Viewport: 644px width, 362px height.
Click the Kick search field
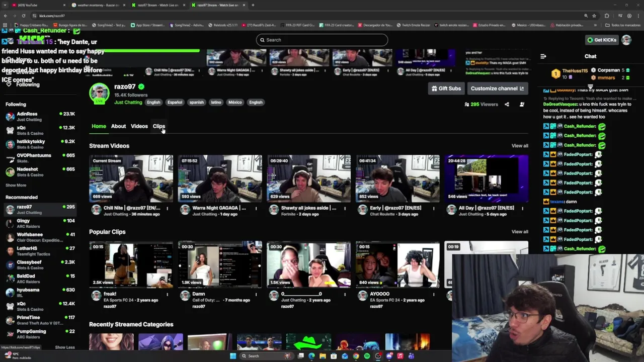pyautogui.click(x=322, y=40)
